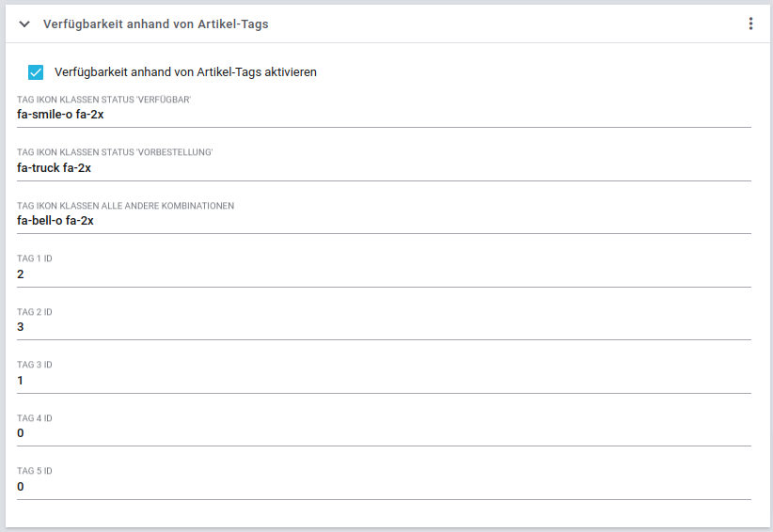Viewport: 773px width, 532px height.
Task: Click the 'TAG 1 ID' field label
Action: tap(35, 258)
